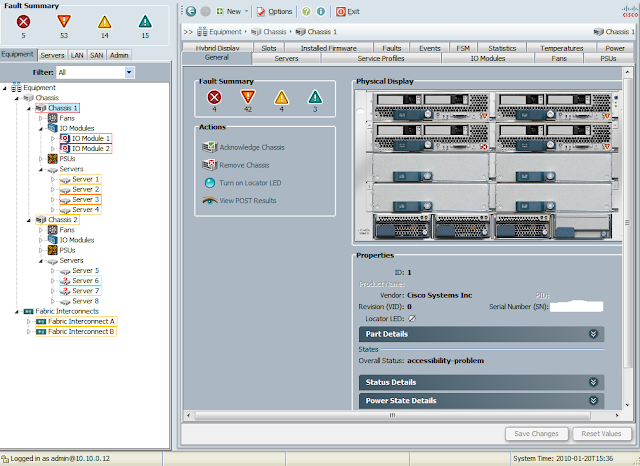Expand IO Modules under Chassis 2
This screenshot has width=640, height=466.
coord(40,240)
